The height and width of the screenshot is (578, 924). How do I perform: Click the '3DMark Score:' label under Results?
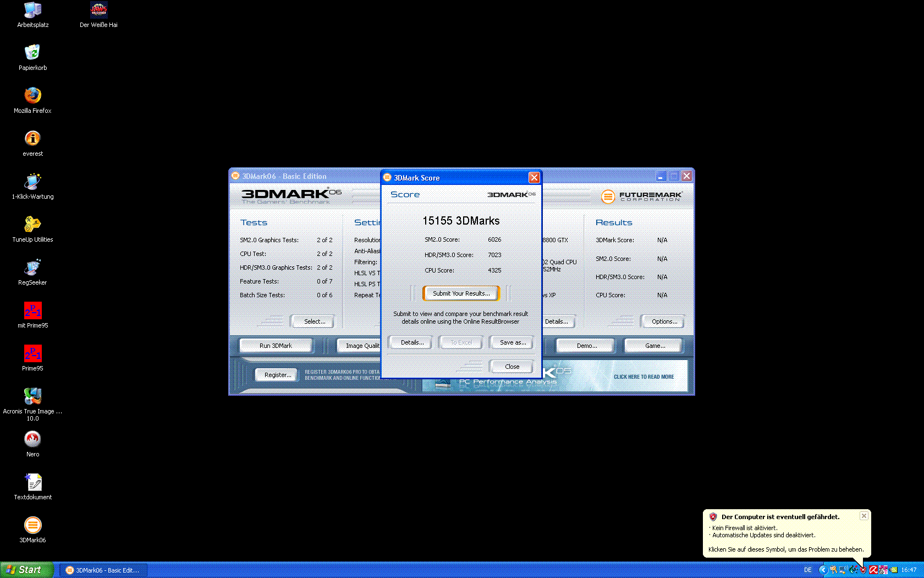[614, 240]
